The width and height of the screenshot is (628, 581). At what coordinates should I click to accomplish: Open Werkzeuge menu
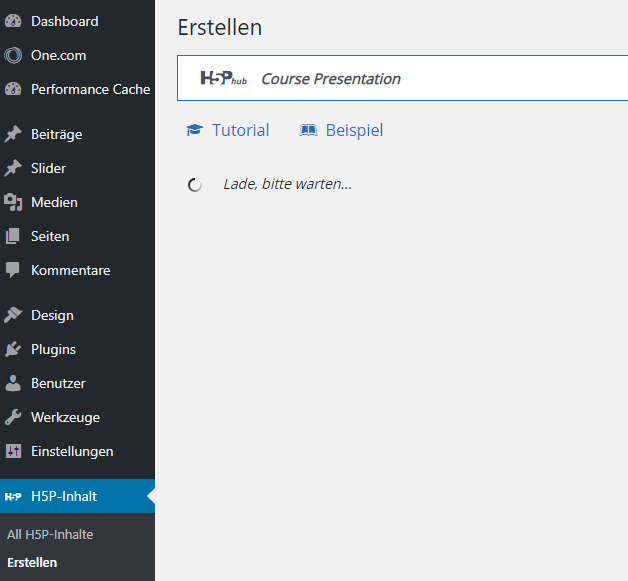pyautogui.click(x=77, y=417)
